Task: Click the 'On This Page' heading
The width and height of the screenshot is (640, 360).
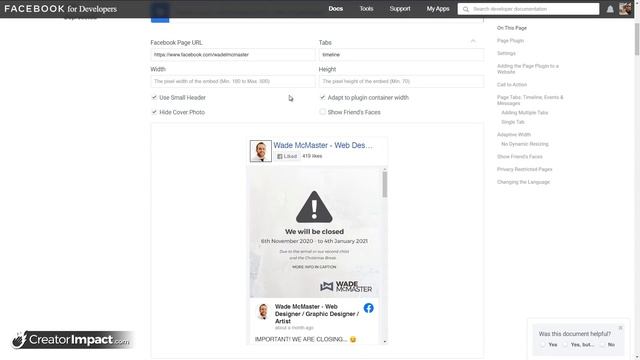Action: click(x=512, y=28)
